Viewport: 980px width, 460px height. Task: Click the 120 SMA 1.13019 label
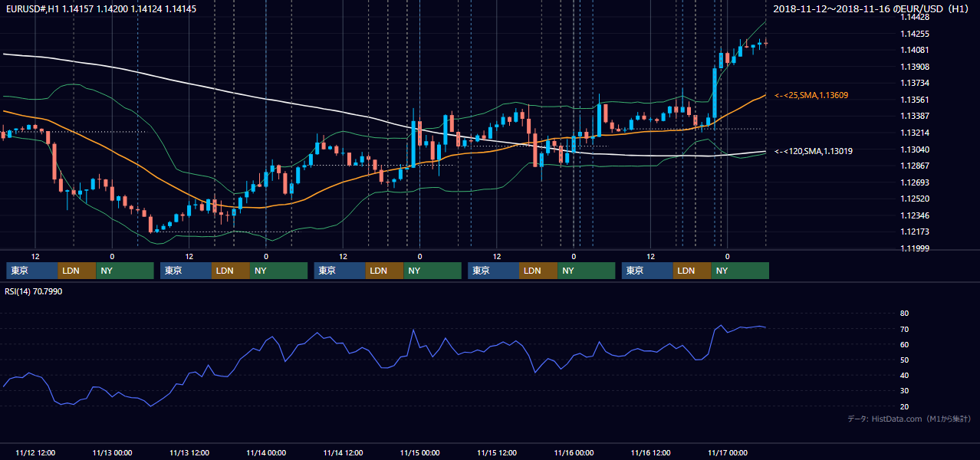click(814, 151)
